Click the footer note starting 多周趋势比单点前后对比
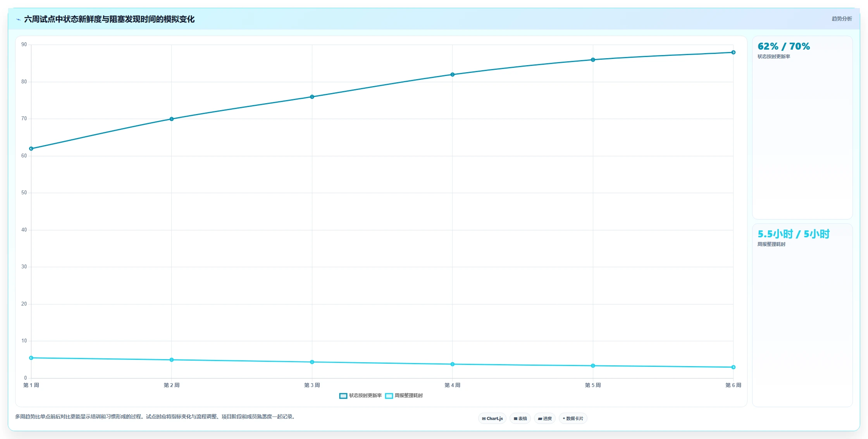Screen dimensions: 868x439 point(156,417)
